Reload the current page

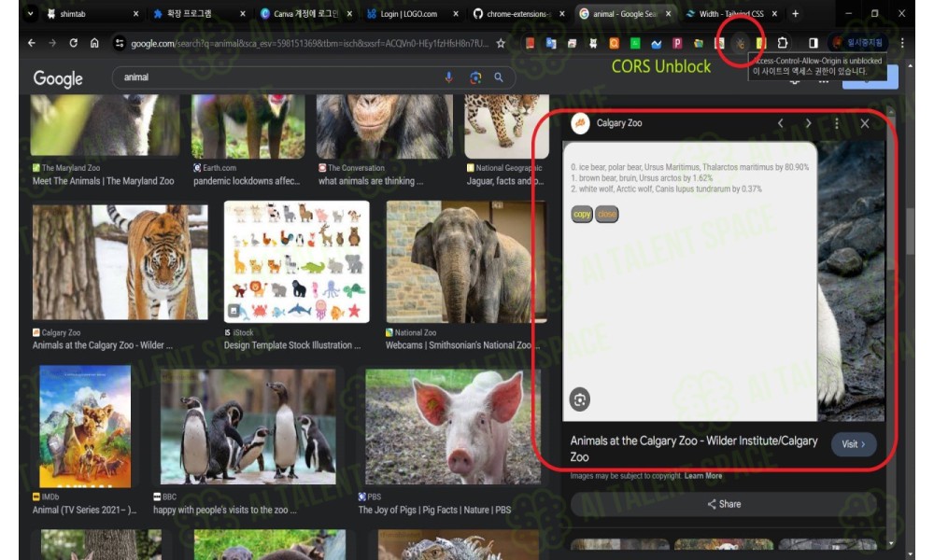(x=73, y=43)
